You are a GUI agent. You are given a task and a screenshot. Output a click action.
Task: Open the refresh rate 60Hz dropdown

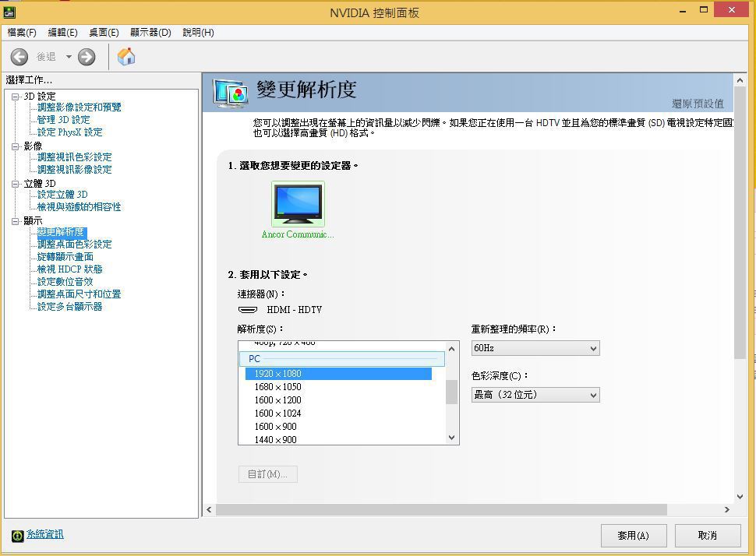pos(535,348)
